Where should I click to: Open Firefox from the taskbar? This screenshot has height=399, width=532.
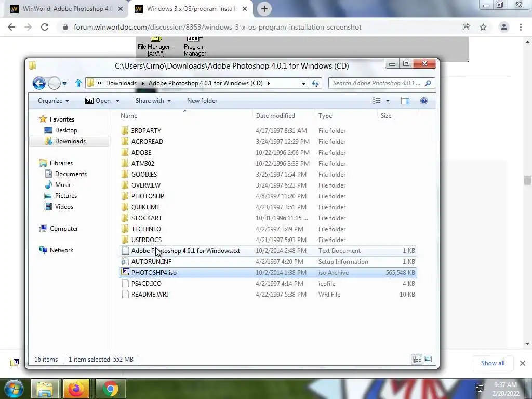point(76,389)
